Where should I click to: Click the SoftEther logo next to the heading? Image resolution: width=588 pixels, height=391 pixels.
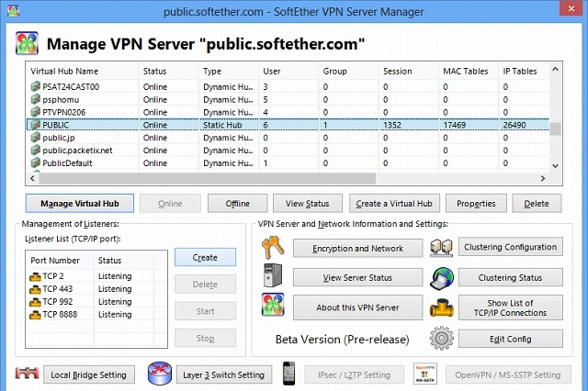click(x=27, y=43)
